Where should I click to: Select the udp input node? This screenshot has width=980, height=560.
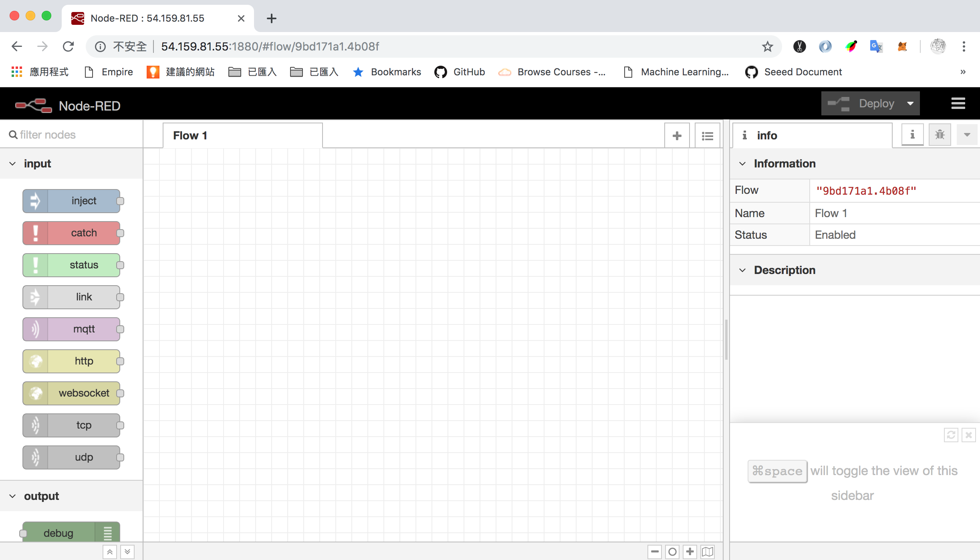point(71,457)
